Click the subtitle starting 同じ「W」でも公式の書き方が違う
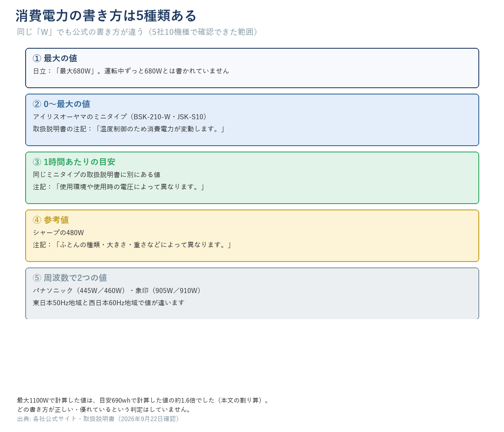The width and height of the screenshot is (504, 432). [137, 32]
